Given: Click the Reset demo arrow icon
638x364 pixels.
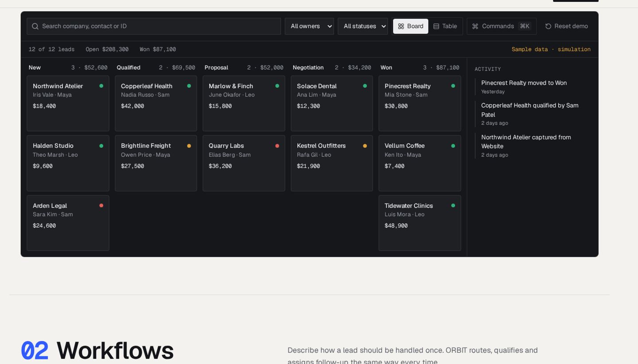Looking at the screenshot, I should coord(548,26).
